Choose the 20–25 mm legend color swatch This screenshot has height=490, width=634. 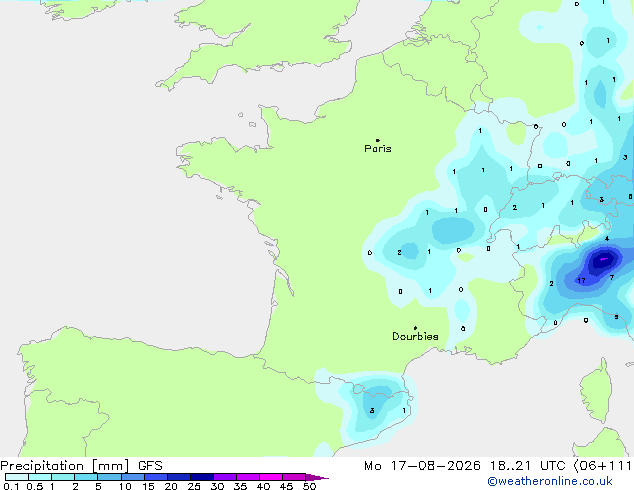[x=178, y=477]
